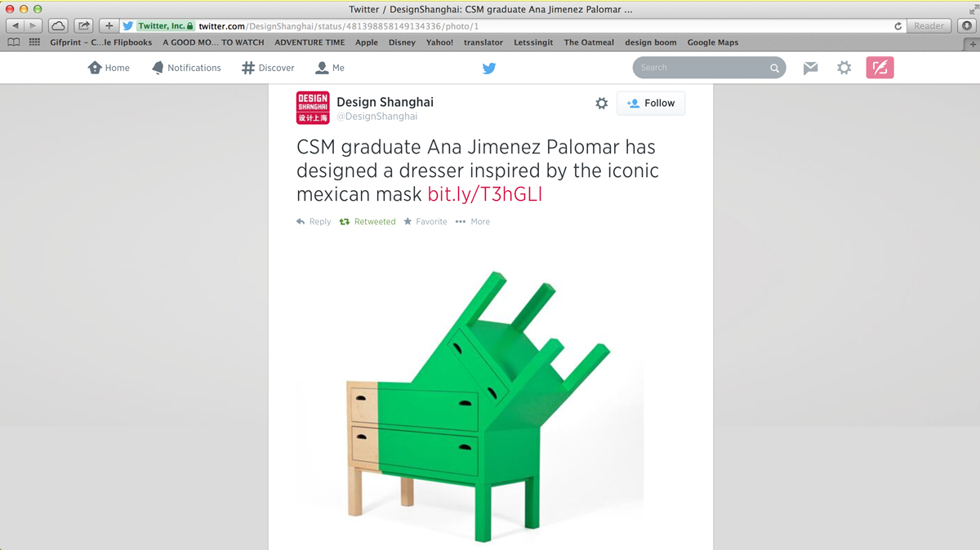The width and height of the screenshot is (980, 550).
Task: Click the Safari iCloud tabs icon
Action: (59, 26)
